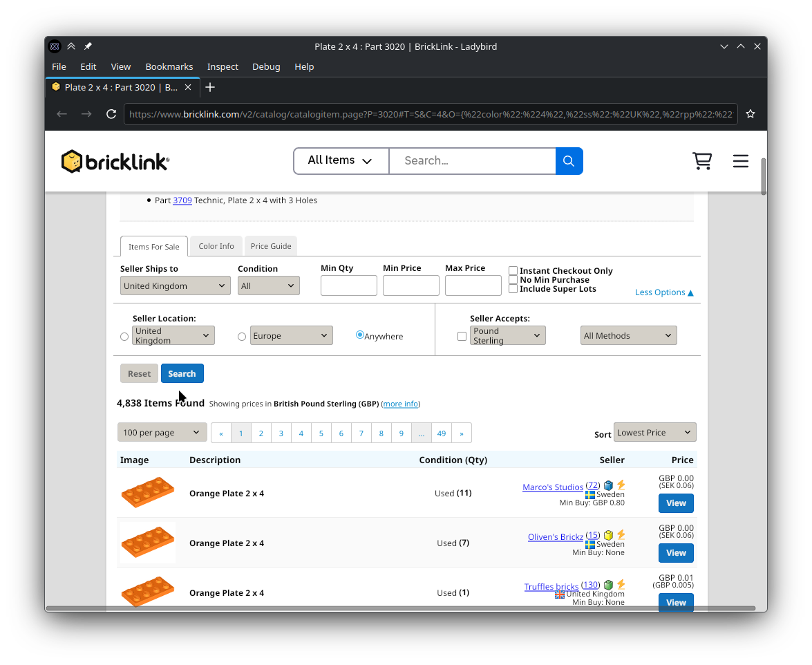Click the pin icon in title bar
812x665 pixels.
[88, 46]
